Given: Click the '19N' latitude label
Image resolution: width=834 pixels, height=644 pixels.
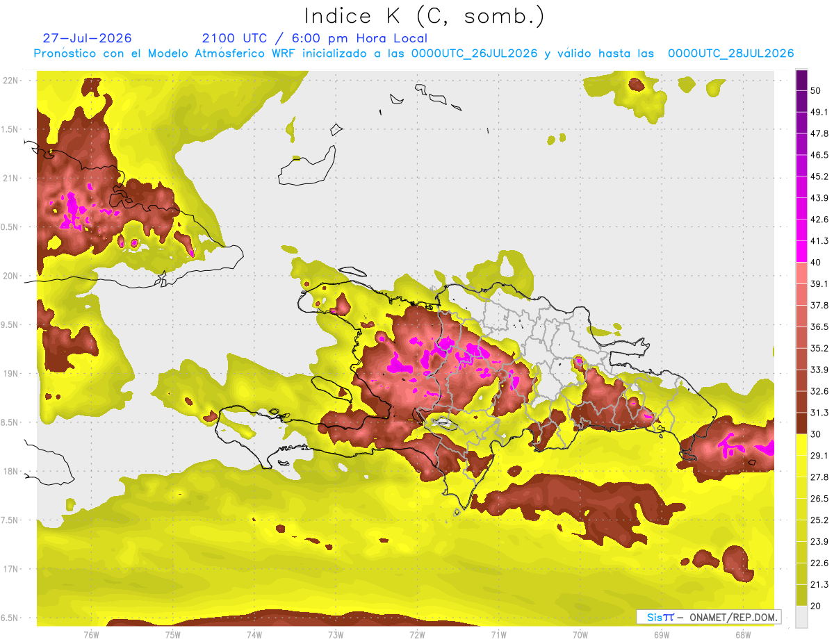Looking at the screenshot, I should point(12,374).
